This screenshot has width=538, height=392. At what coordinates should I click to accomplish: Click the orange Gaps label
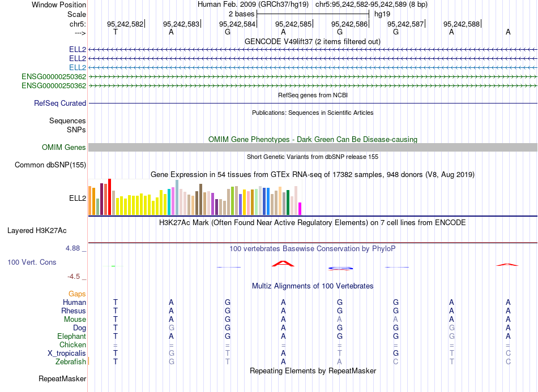point(77,294)
